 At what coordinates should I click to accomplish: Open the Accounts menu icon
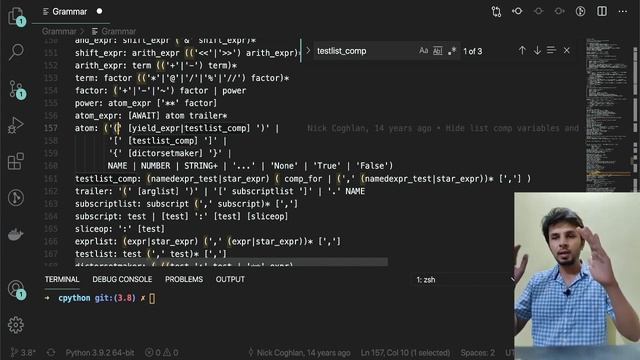click(16, 289)
